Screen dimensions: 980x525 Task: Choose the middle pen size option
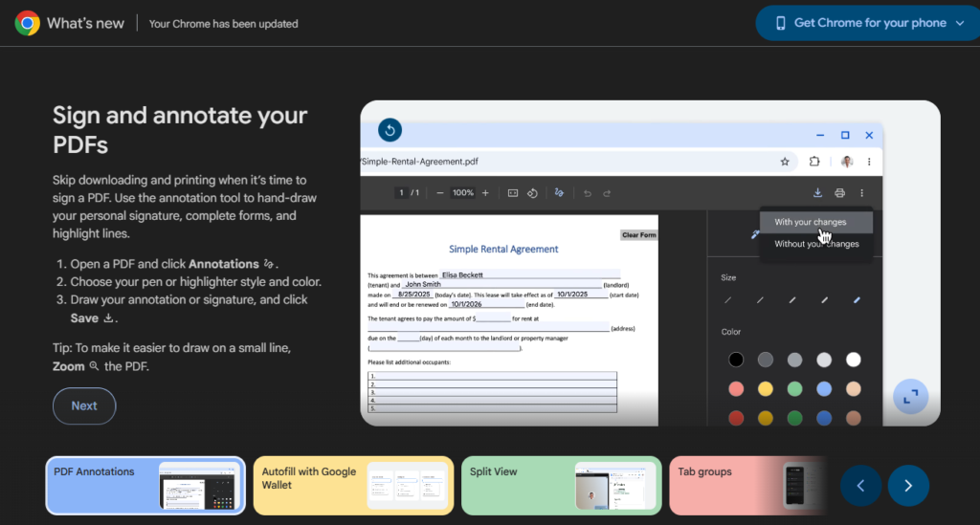(x=791, y=300)
